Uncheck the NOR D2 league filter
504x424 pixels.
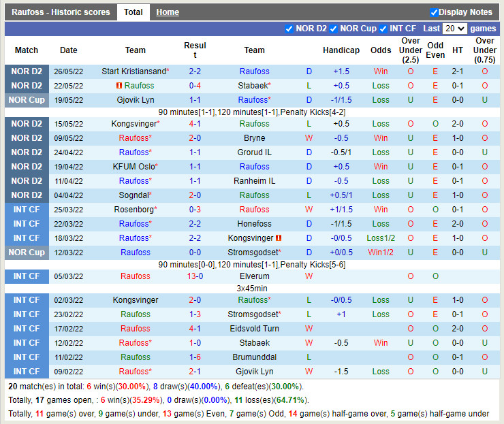tap(289, 29)
